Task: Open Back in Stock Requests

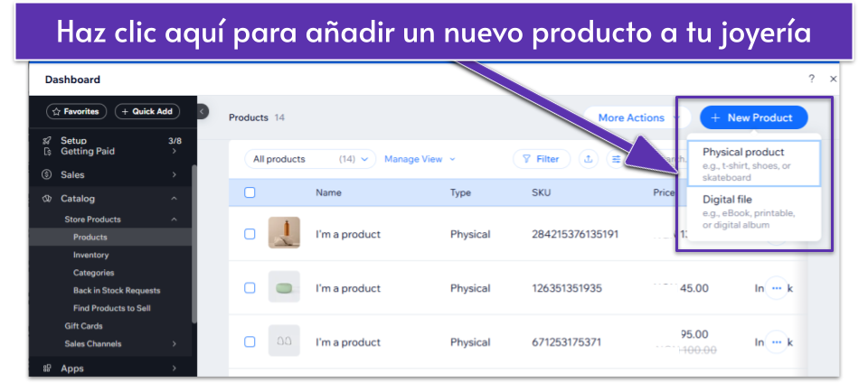Action: tap(117, 290)
